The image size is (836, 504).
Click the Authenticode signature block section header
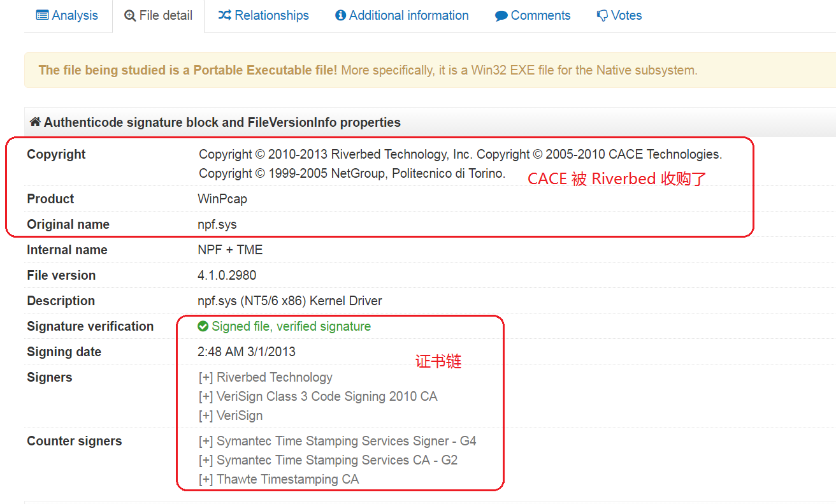[x=222, y=122]
